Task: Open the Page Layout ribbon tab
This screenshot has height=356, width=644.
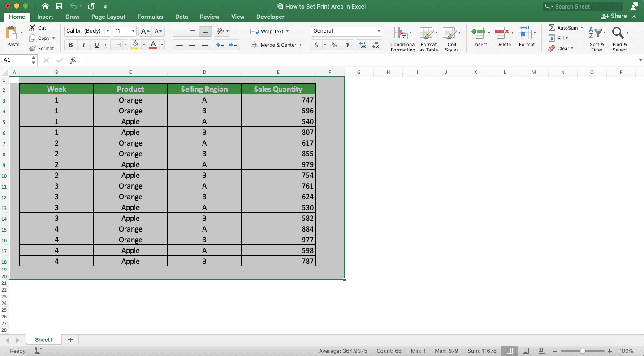Action: (108, 17)
